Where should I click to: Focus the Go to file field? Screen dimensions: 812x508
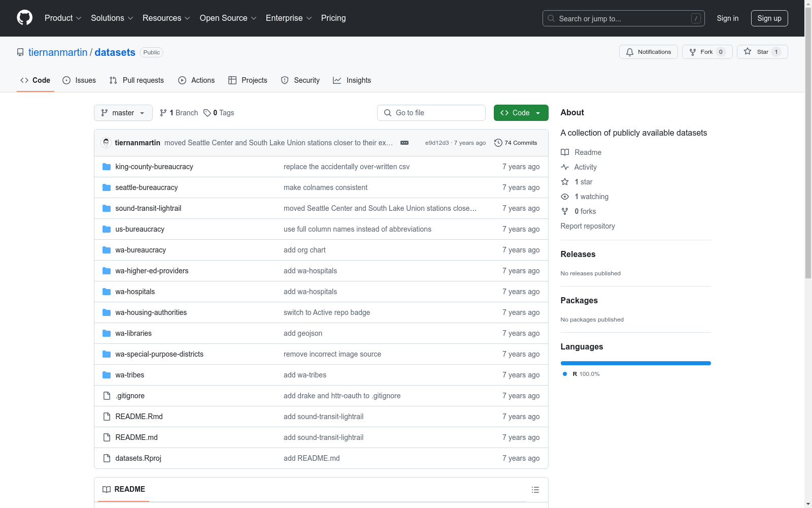(431, 113)
